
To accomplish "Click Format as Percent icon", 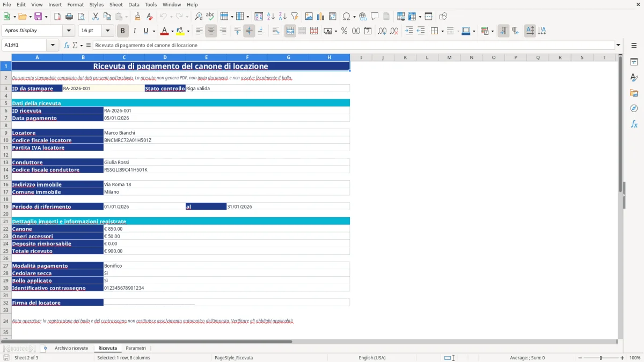I will [344, 31].
